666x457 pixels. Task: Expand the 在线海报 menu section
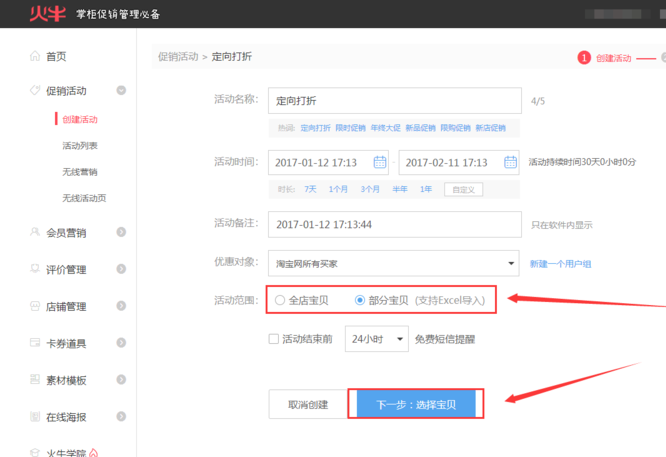pyautogui.click(x=121, y=416)
